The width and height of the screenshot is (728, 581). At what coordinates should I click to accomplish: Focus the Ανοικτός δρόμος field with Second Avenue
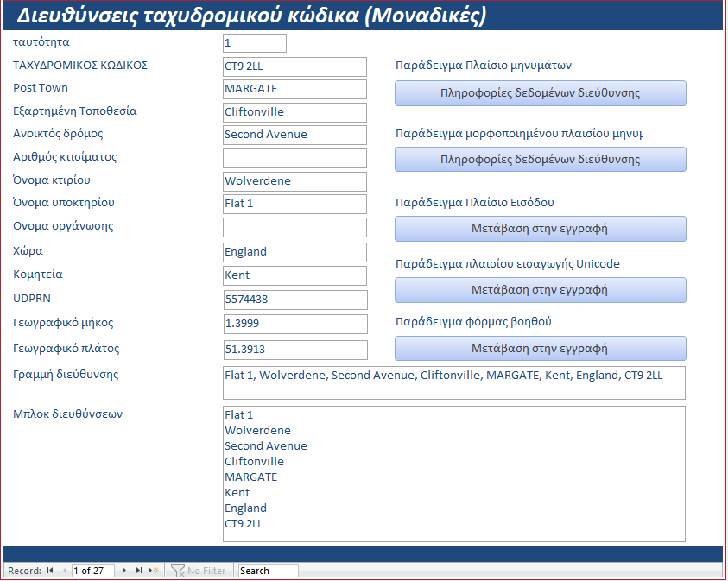(x=294, y=135)
